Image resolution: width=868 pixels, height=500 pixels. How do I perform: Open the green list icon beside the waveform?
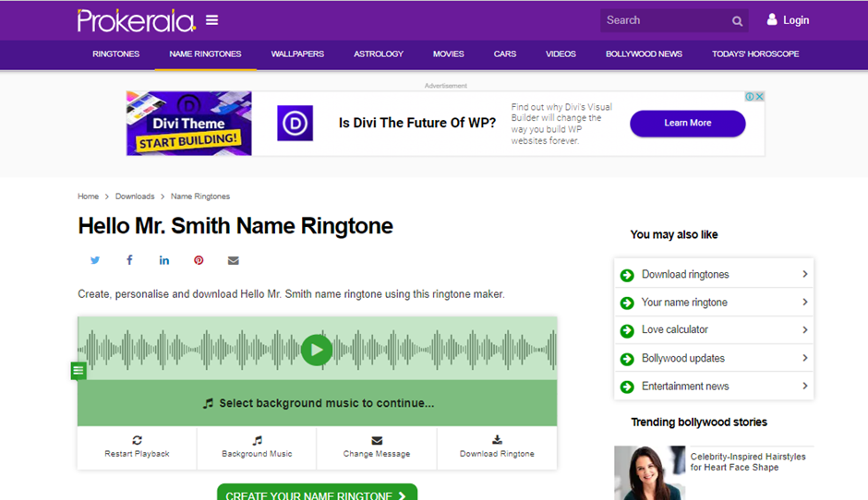[x=78, y=371]
